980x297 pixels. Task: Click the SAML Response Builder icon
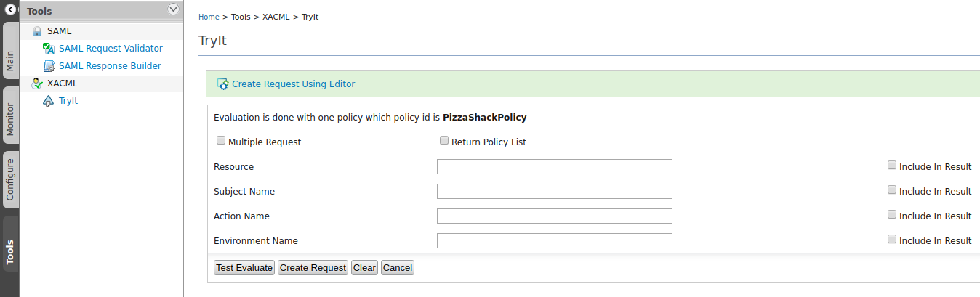[49, 66]
